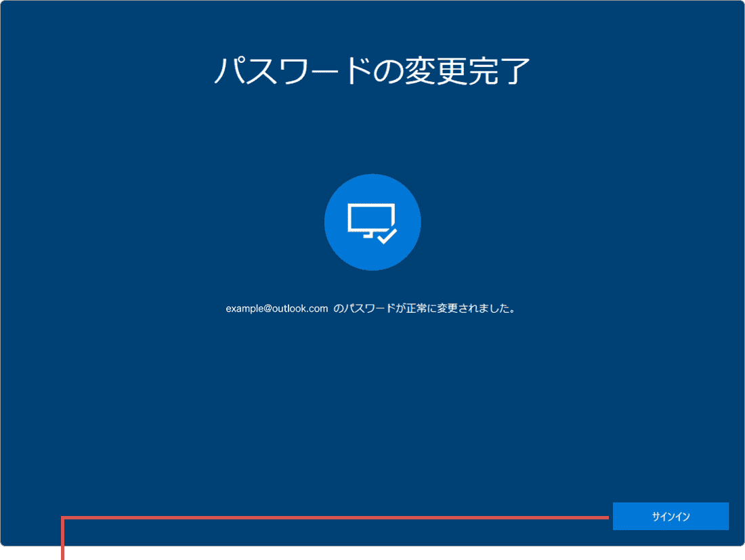Select the パスワードの変更完了 heading
The image size is (745, 560).
tap(372, 71)
